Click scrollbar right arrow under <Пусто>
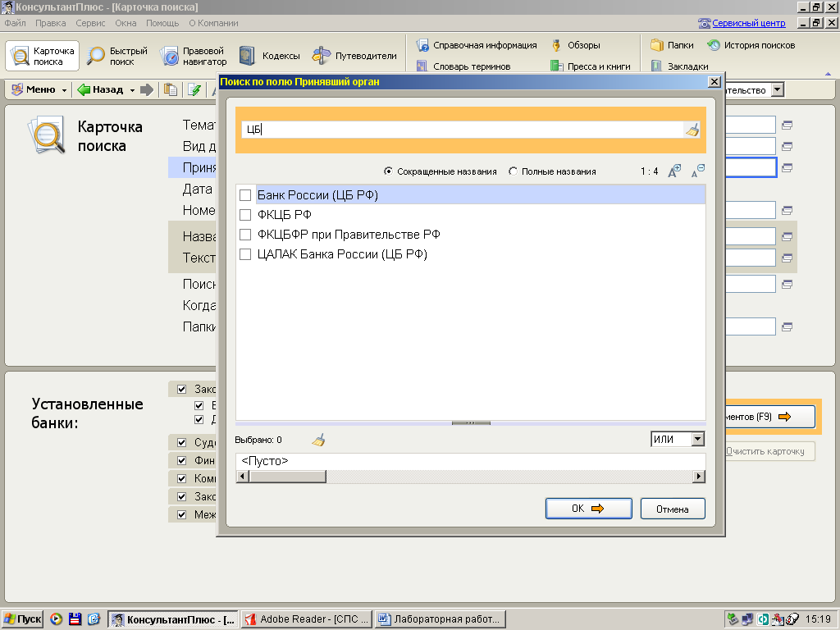Image resolution: width=840 pixels, height=630 pixels. pos(699,477)
